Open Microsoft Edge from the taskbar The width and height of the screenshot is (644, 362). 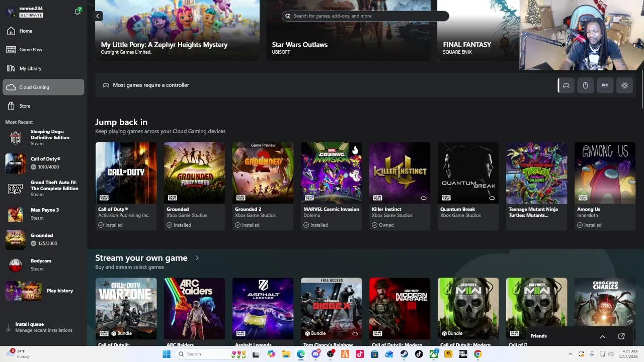[x=301, y=354]
